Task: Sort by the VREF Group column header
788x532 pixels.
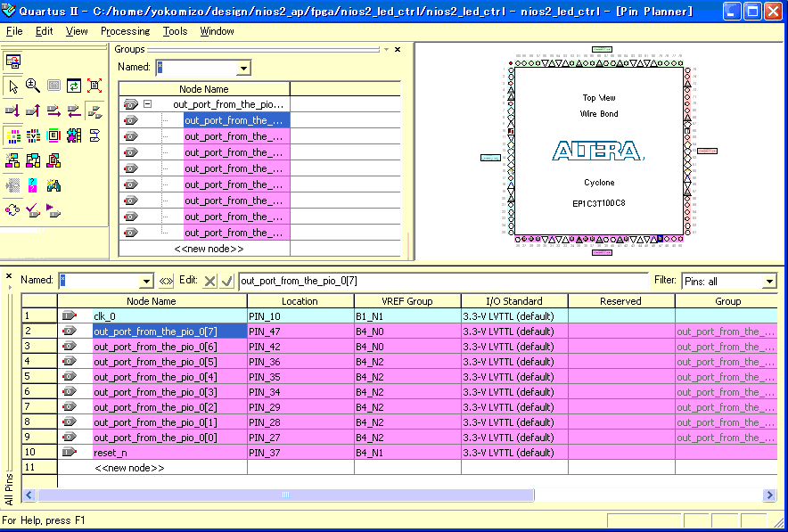Action: (x=407, y=301)
